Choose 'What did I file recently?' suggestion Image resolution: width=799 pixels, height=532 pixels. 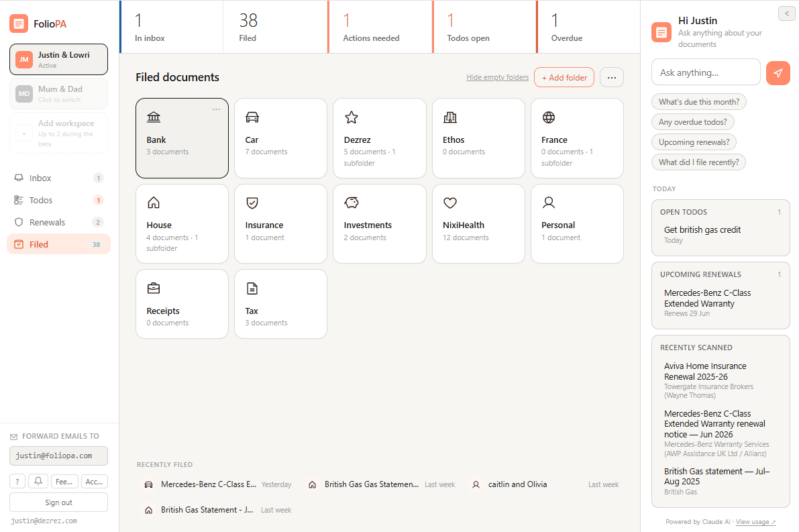click(698, 162)
